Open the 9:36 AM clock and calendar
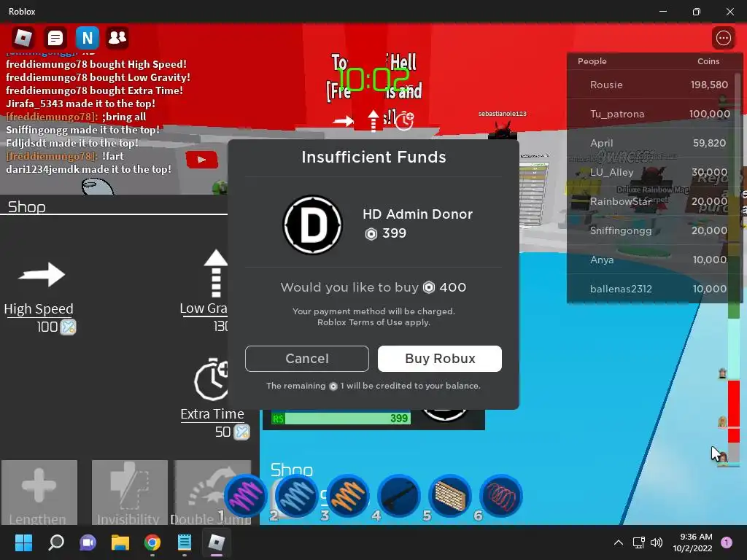This screenshot has height=560, width=747. pos(693,542)
